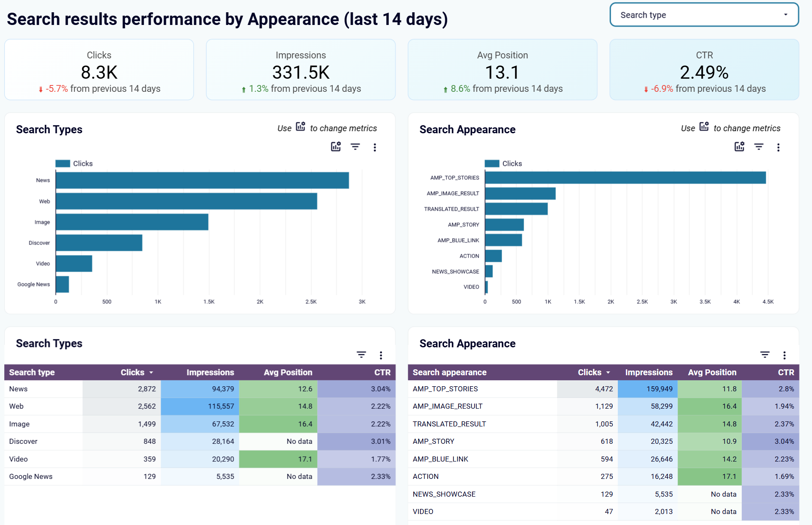The height and width of the screenshot is (525, 812).
Task: Open the three-dot menu on the Search Types chart
Action: coord(375,147)
